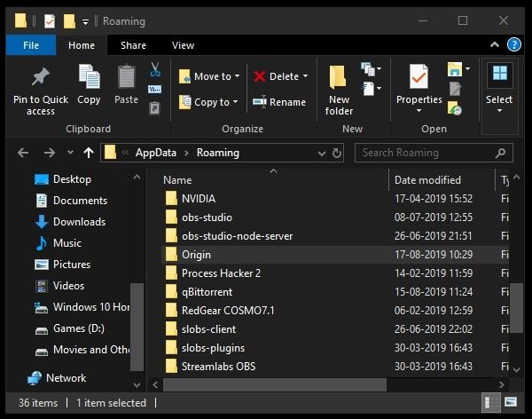Open the Help question mark icon
Viewport: 532px width, 419px height.
(514, 44)
